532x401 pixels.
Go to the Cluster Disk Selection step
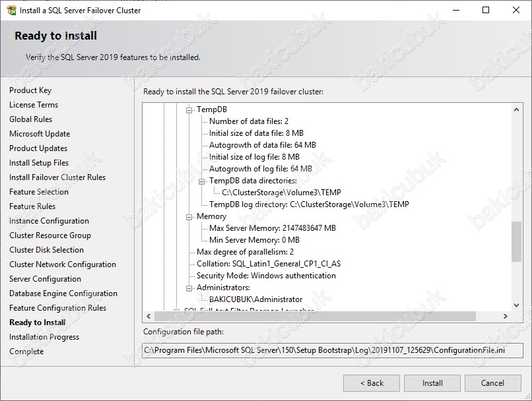46,250
